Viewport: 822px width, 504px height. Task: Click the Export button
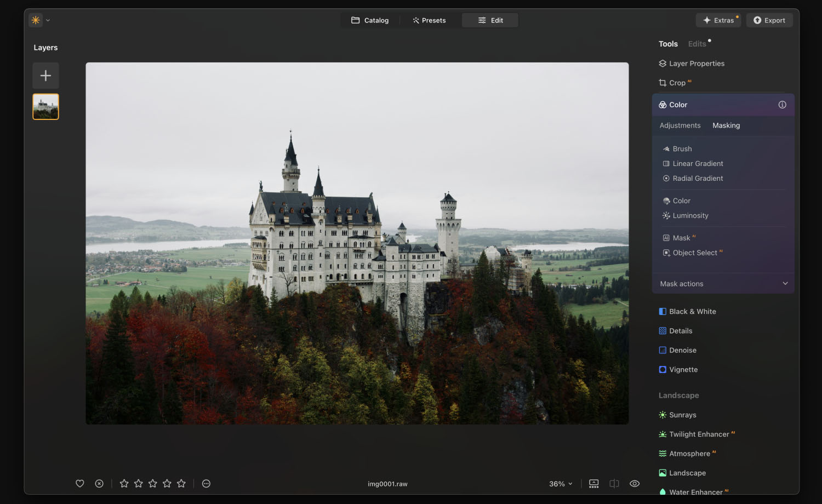pos(769,21)
